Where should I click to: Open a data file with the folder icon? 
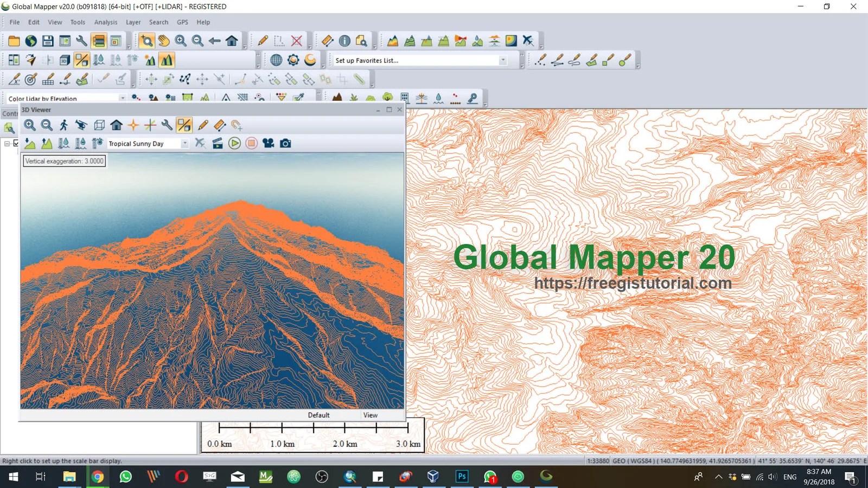pyautogui.click(x=14, y=41)
